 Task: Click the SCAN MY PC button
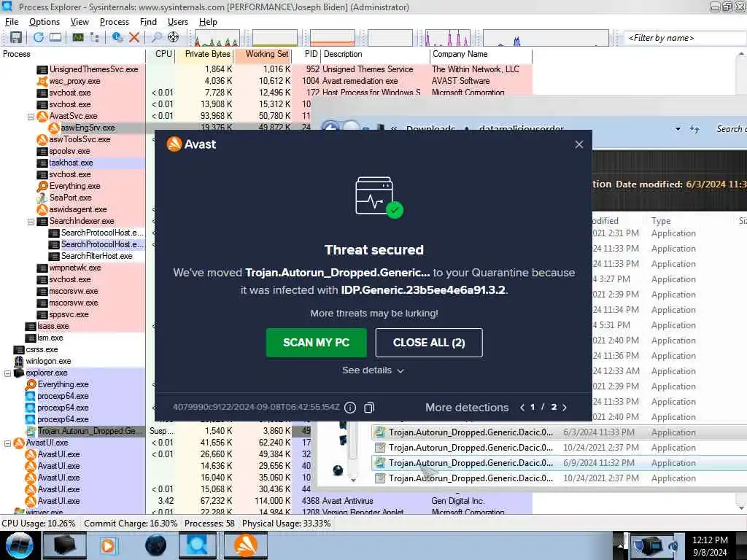pyautogui.click(x=317, y=343)
